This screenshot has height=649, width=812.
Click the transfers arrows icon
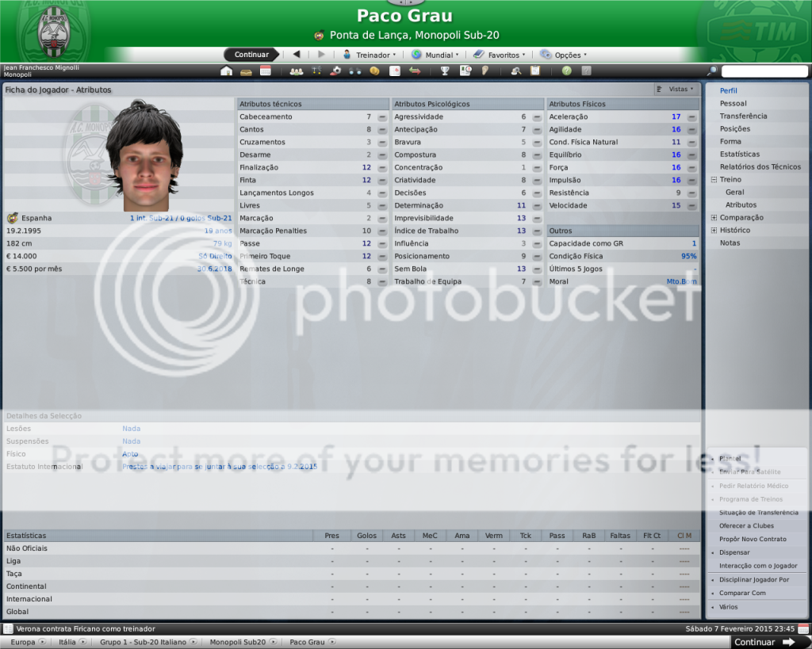pos(414,71)
